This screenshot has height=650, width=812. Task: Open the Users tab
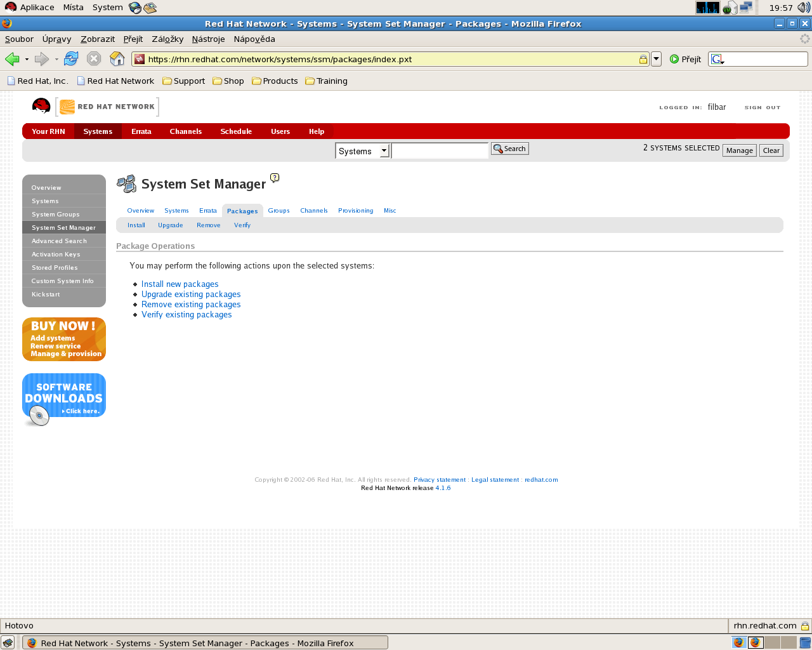[280, 131]
